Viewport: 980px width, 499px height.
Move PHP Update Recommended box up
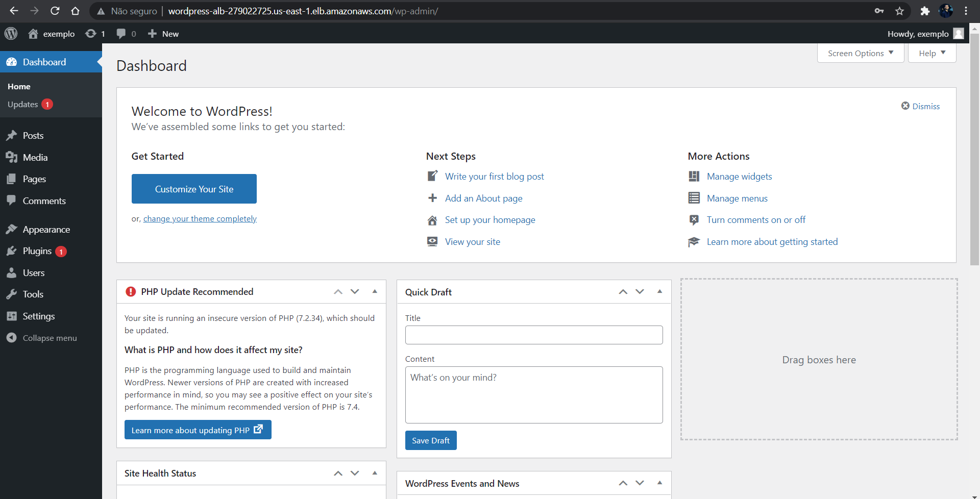click(338, 292)
